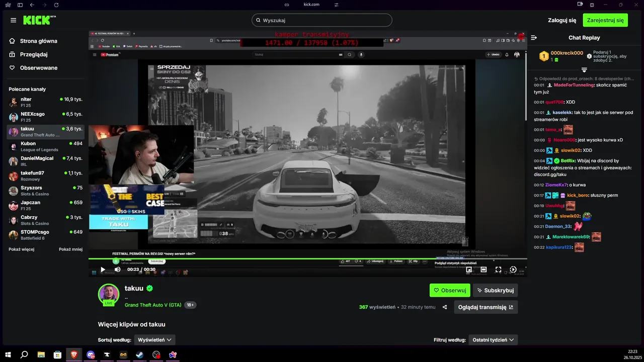This screenshot has width=644, height=362.
Task: Click 000krecik000 in chat leaderboard
Action: pos(567,53)
